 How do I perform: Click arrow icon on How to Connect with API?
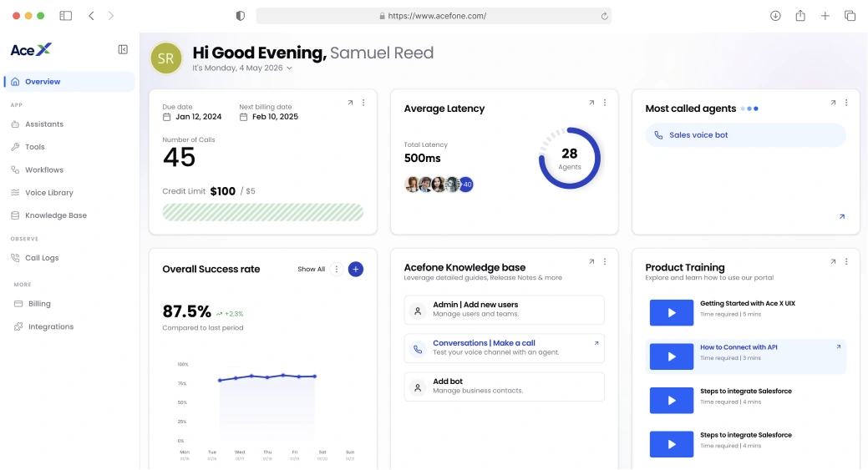click(x=839, y=347)
